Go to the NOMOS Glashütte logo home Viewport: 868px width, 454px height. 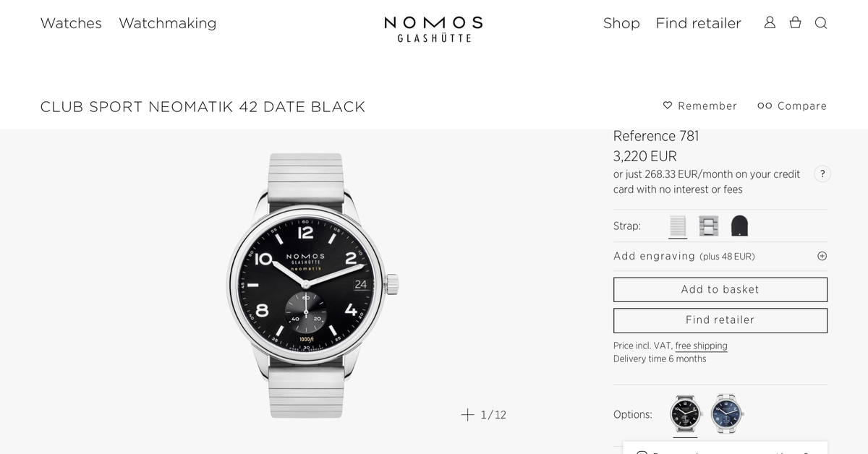433,29
